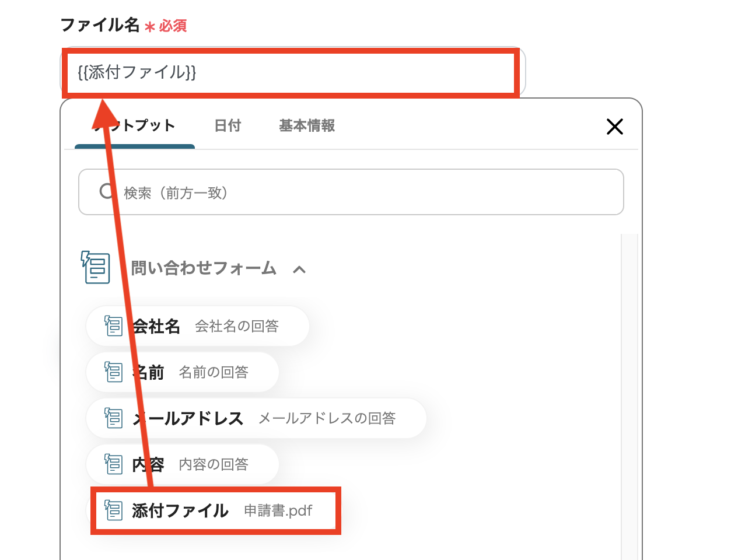Viewport: 752px width, 560px height.
Task: Click the document icon beside 名前
Action: tap(113, 372)
